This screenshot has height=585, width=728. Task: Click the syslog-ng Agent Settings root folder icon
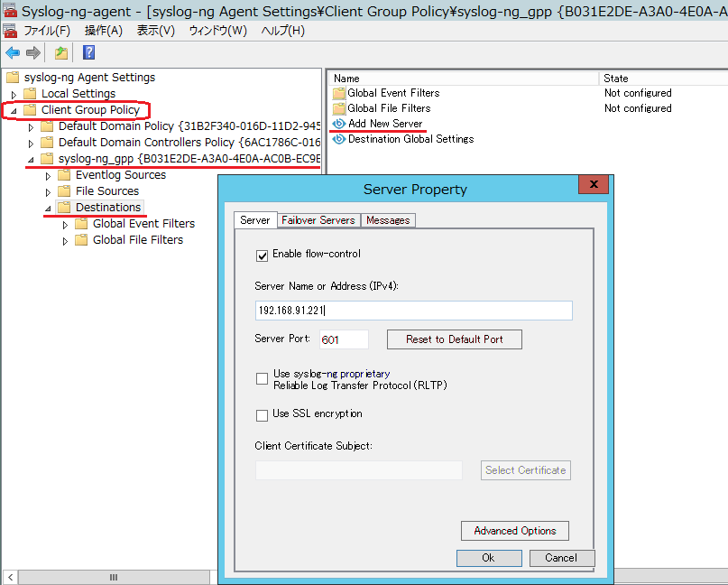[13, 77]
